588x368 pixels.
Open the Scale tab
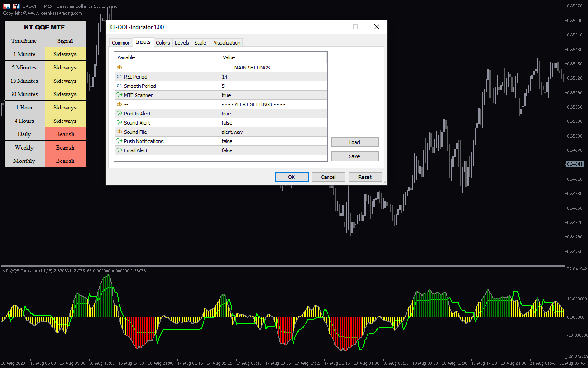point(200,43)
